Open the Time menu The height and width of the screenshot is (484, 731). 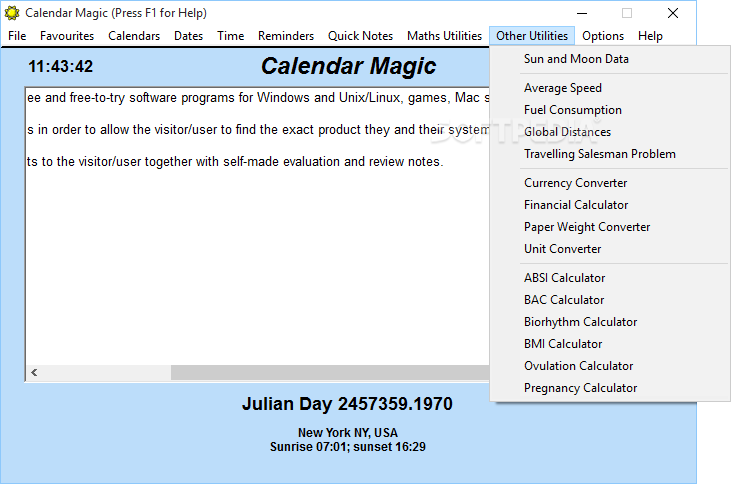coord(230,36)
